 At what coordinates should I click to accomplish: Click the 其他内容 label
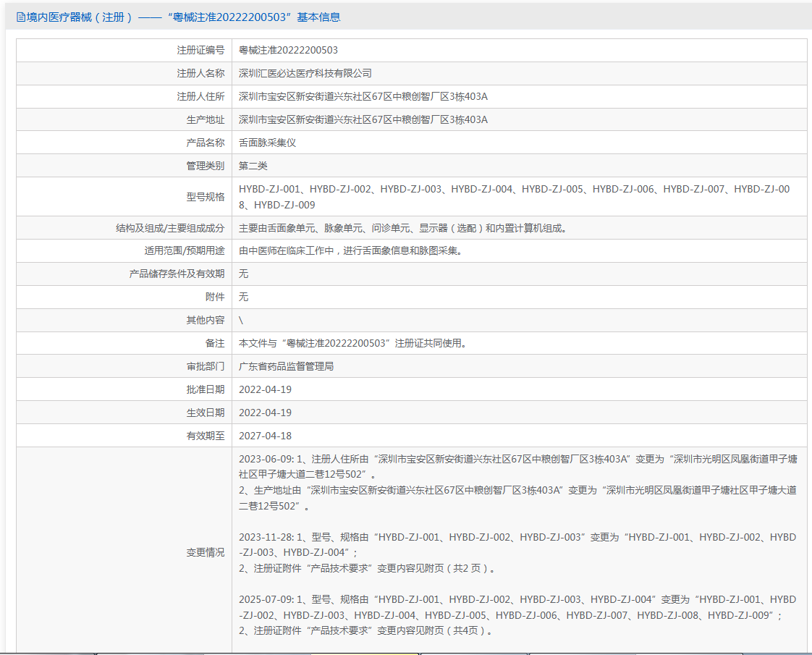coord(205,321)
